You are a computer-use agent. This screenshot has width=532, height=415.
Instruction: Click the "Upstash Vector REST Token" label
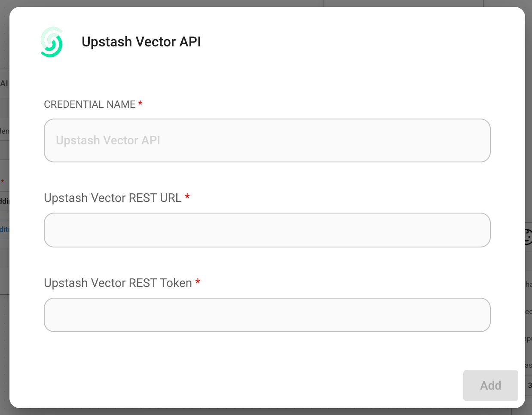(118, 283)
